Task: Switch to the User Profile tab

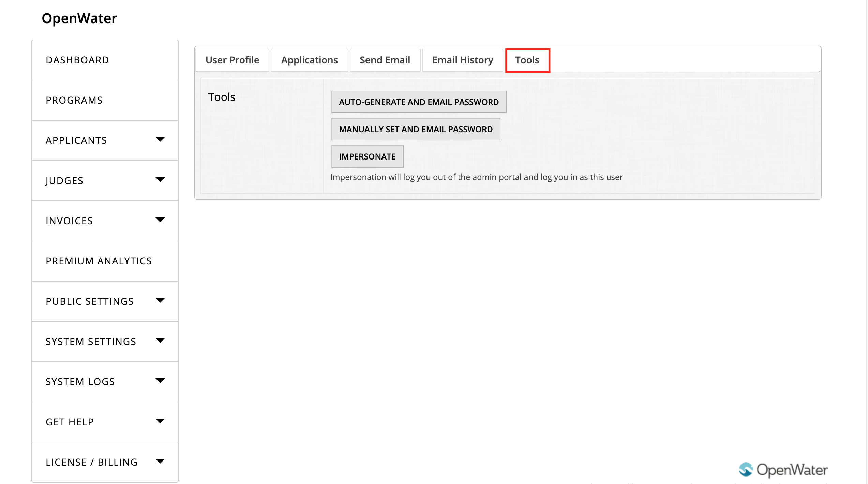Action: tap(232, 60)
